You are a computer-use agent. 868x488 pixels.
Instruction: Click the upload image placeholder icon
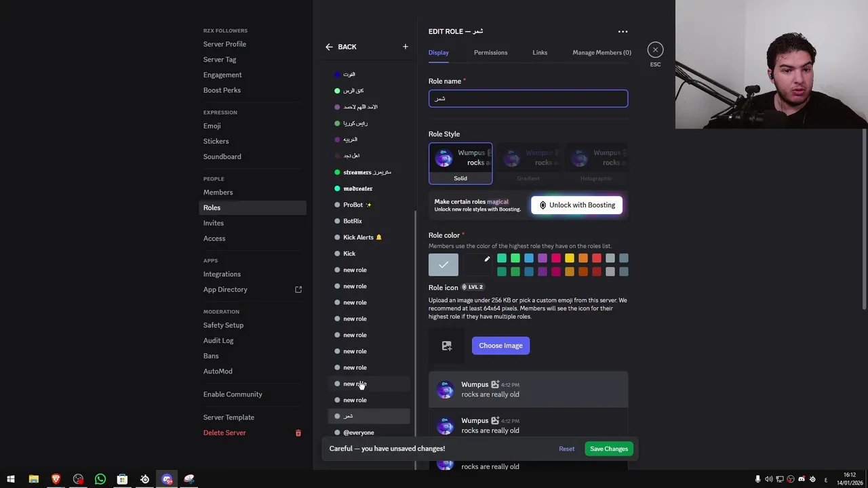[447, 346]
